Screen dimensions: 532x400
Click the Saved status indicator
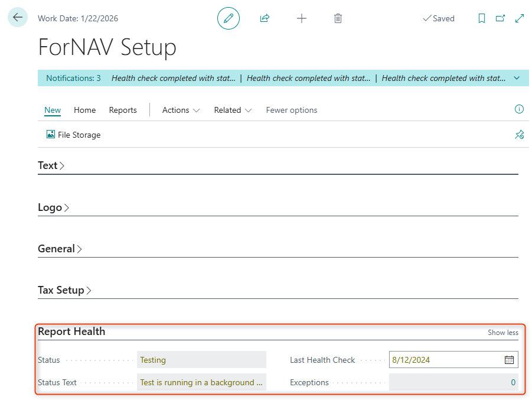tap(439, 18)
